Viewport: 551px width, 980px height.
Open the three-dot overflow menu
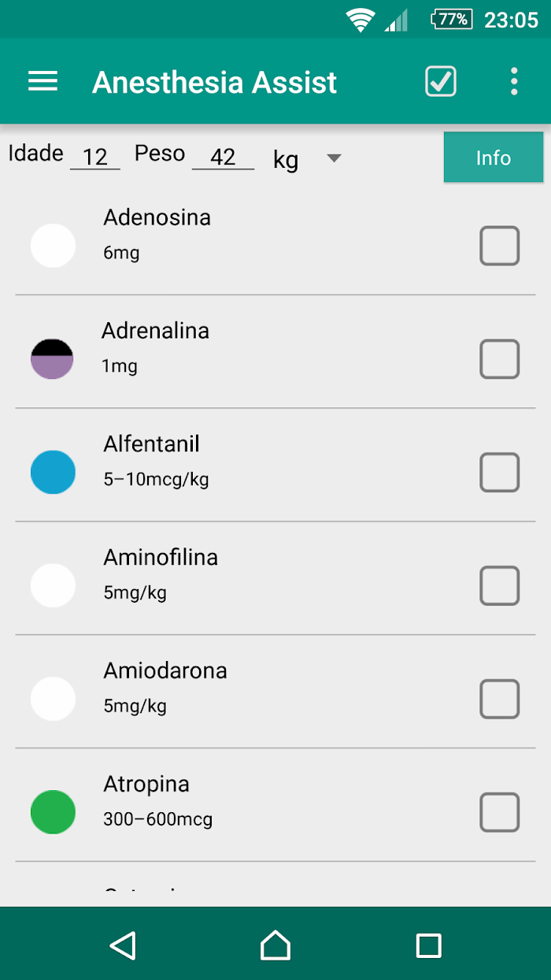click(x=514, y=81)
